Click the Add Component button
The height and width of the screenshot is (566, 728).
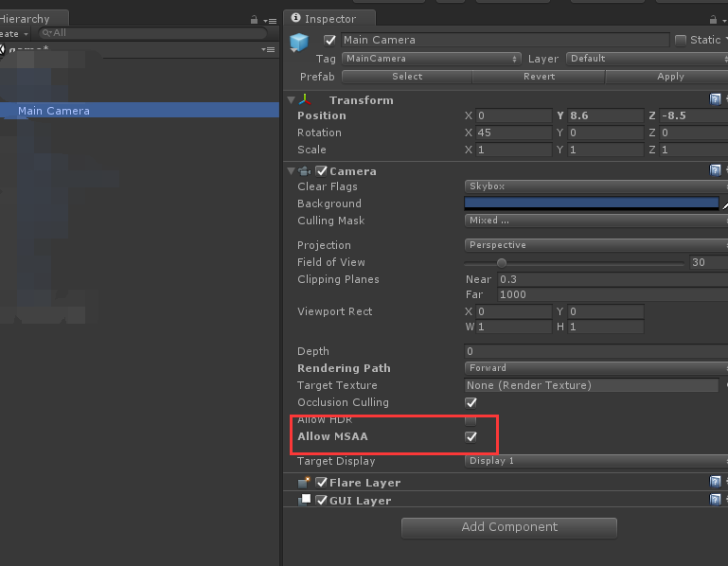(x=509, y=527)
